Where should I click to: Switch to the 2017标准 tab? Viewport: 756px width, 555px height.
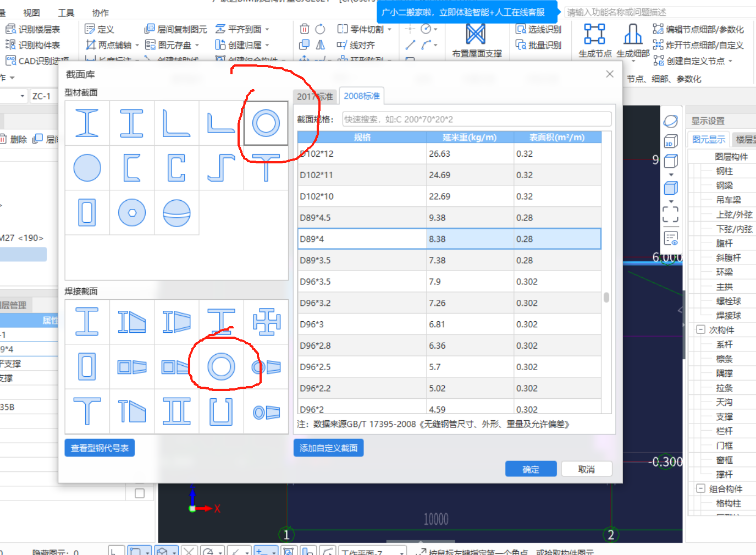tap(315, 96)
